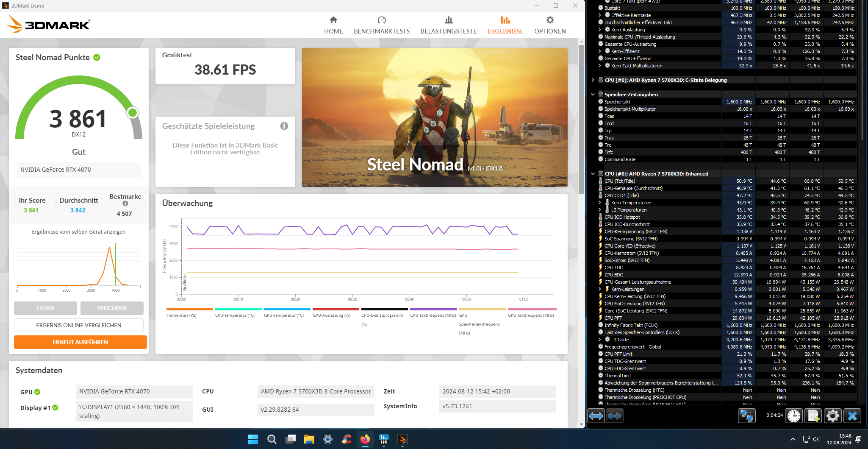Collapse the Ryzen 7 5700X3D Enhanced group
Viewport: 868px width, 449px height.
pos(593,174)
